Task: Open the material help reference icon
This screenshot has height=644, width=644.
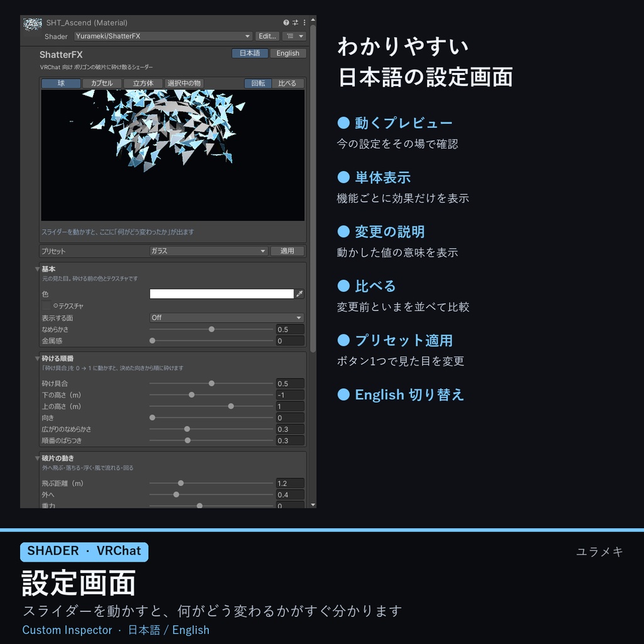Action: 286,23
